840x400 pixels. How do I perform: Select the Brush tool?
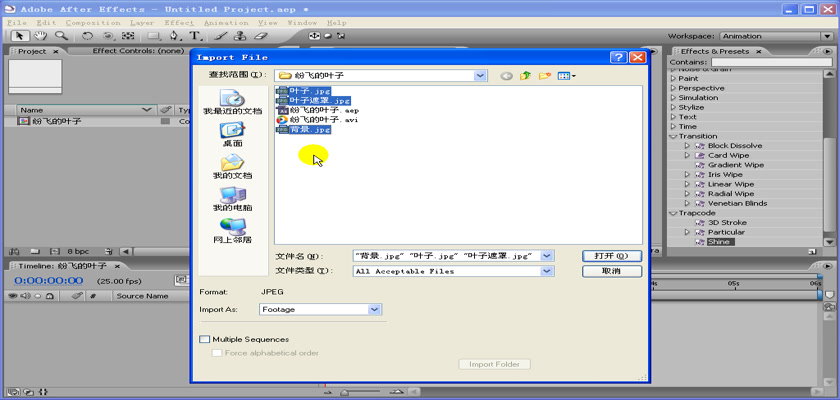click(221, 36)
